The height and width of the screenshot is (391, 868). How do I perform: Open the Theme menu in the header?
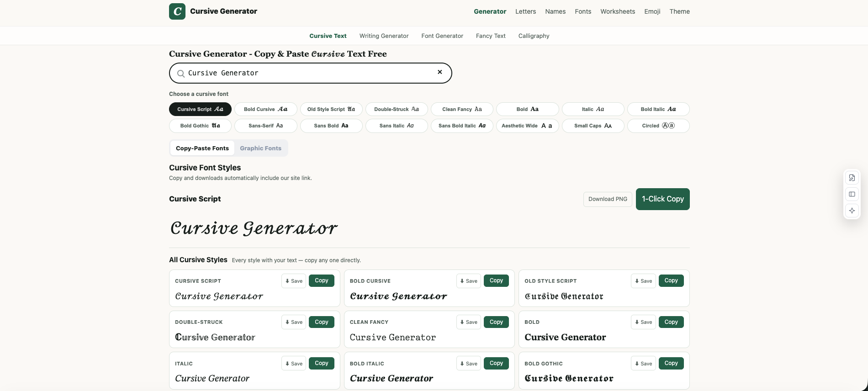coord(680,11)
